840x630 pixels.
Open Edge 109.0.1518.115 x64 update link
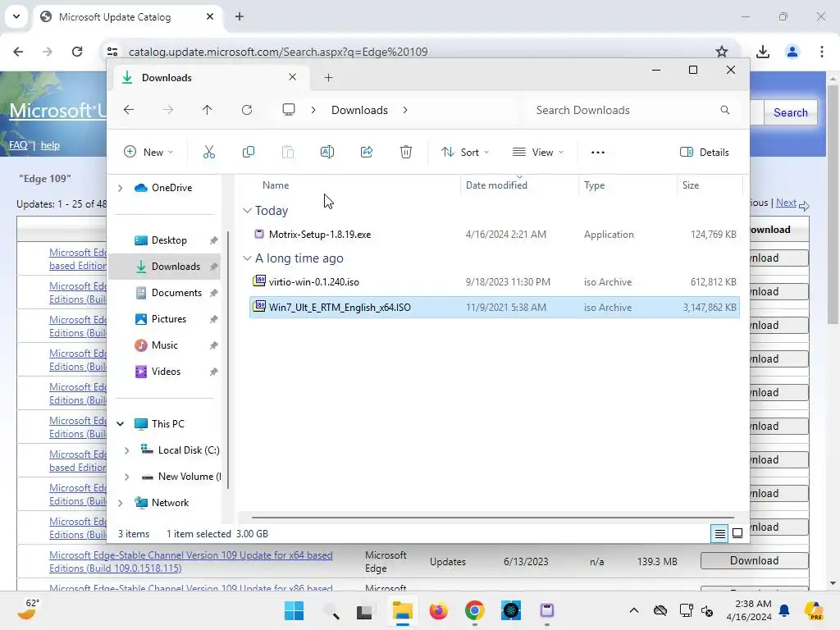(x=190, y=562)
